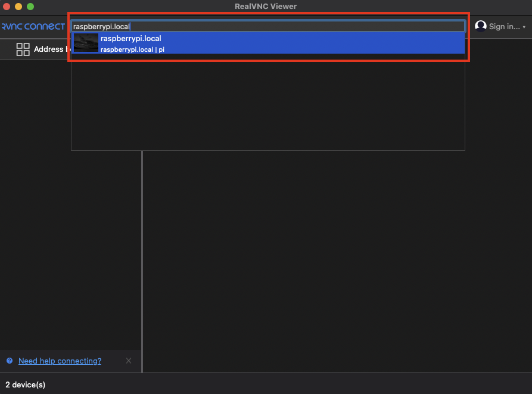Click the Address book grid icon
Image resolution: width=532 pixels, height=394 pixels.
click(x=23, y=49)
